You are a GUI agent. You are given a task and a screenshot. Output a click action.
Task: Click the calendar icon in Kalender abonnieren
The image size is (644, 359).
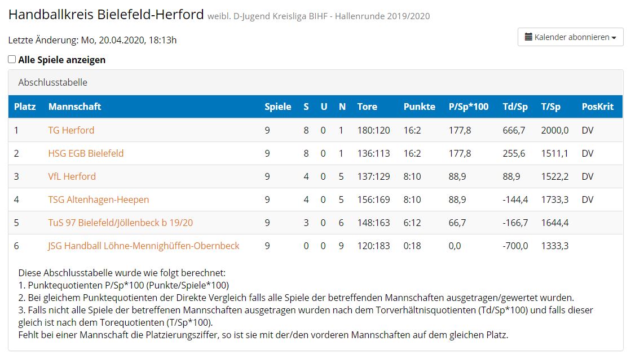(x=528, y=37)
